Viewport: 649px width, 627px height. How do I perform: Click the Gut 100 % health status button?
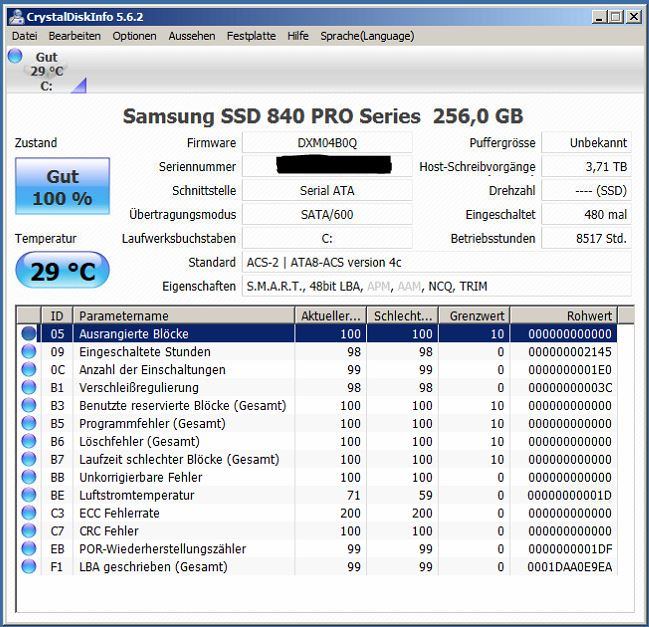point(62,186)
